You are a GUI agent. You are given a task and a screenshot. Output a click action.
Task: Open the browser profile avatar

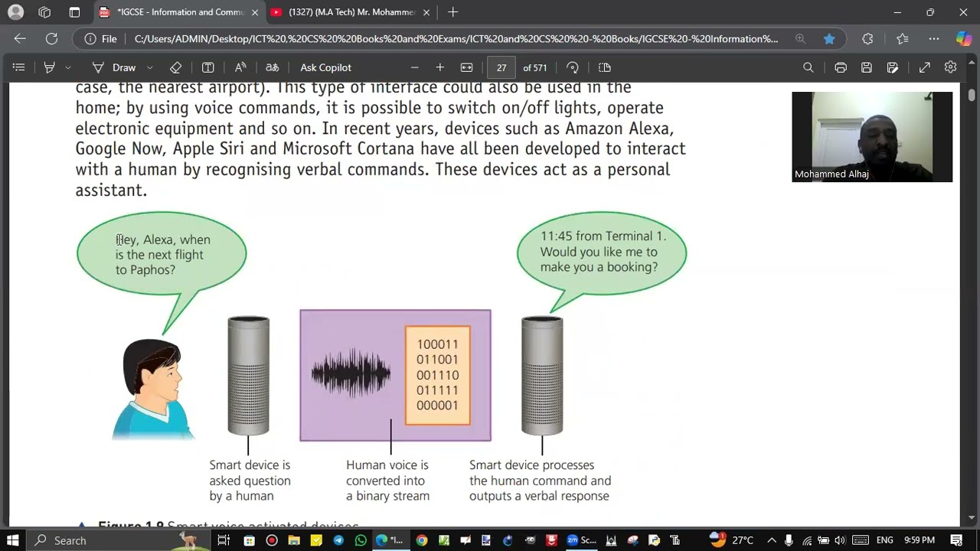[15, 12]
